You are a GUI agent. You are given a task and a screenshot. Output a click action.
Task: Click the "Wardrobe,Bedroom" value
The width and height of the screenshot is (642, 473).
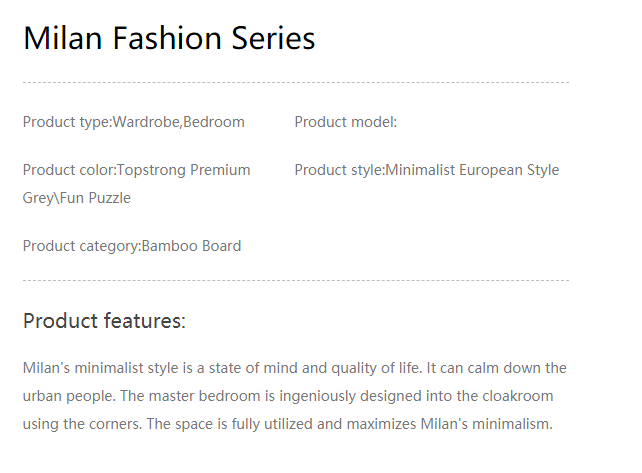(179, 122)
